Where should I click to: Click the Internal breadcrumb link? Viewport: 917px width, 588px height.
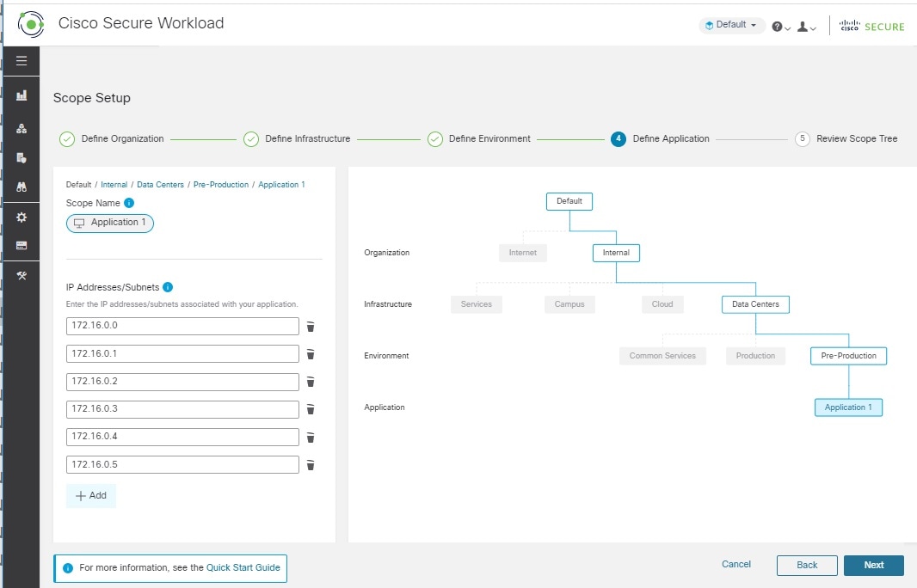pos(114,185)
